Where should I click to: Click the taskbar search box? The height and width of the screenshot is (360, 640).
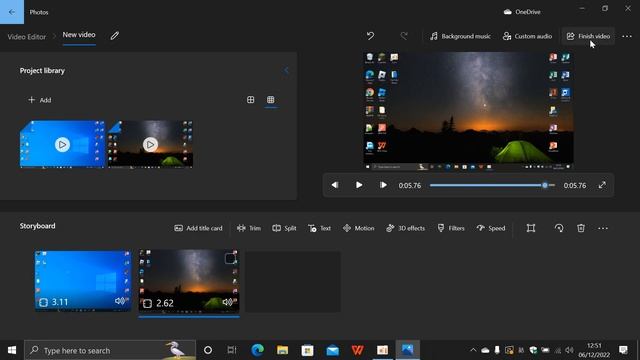pos(110,350)
